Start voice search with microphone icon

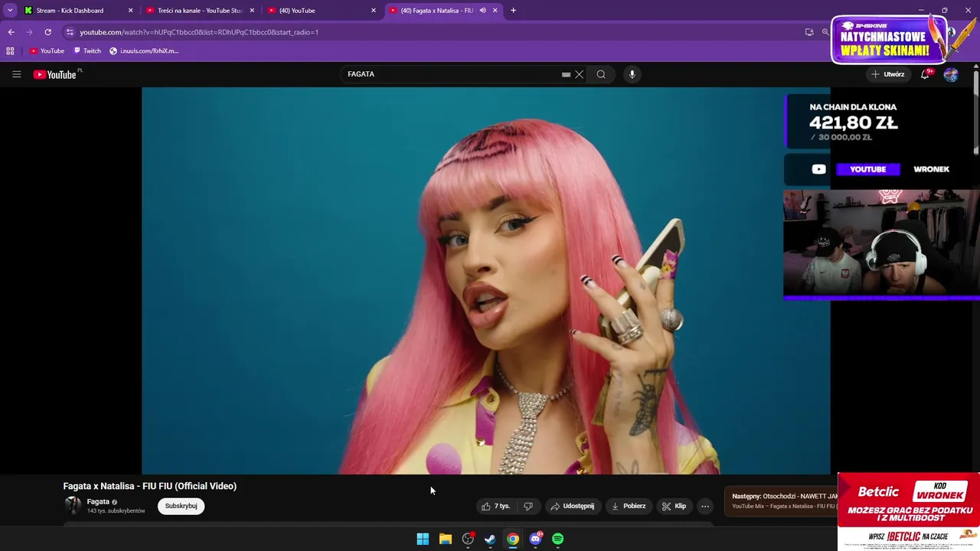click(x=632, y=74)
